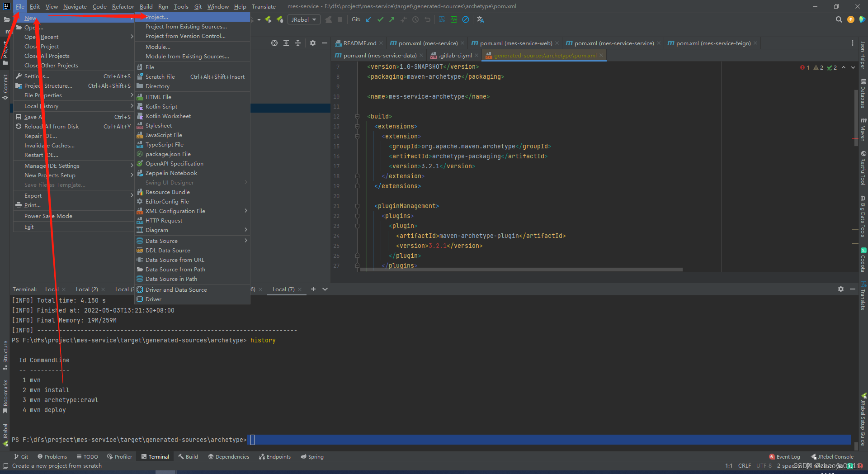
Task: Click the Git update project arrow
Action: [368, 19]
